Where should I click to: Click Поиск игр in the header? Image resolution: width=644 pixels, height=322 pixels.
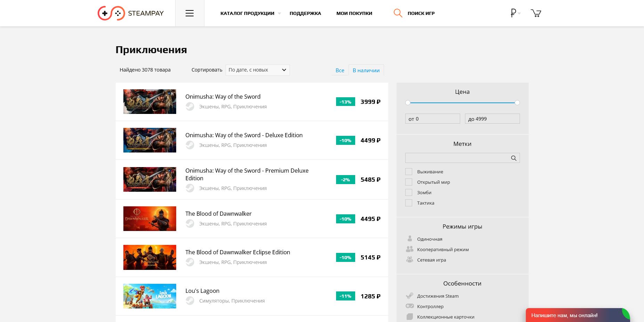coord(421,13)
